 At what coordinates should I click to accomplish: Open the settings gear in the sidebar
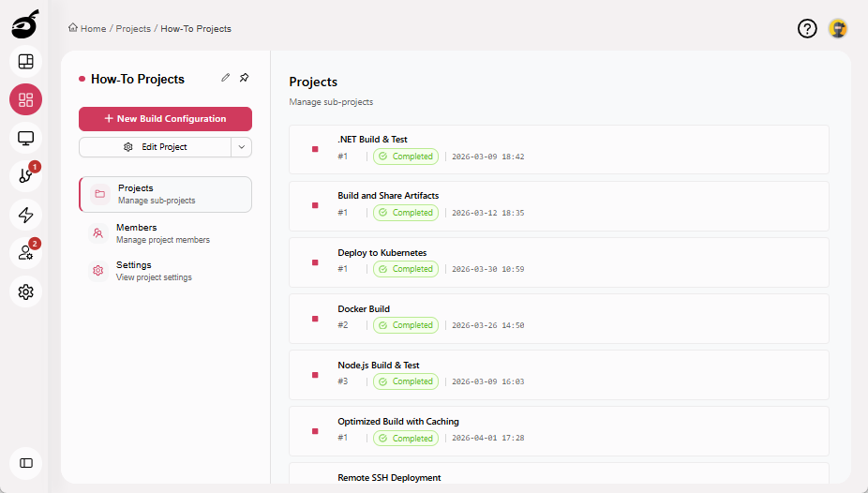click(x=25, y=291)
